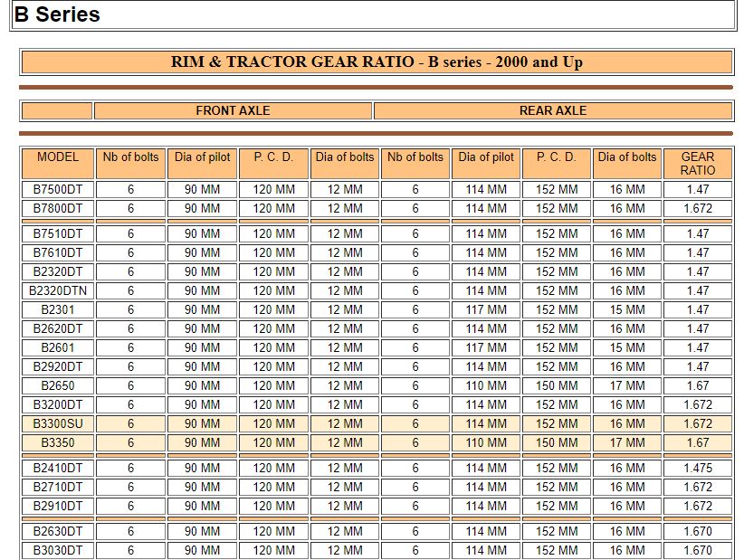744x560 pixels.
Task: Click the B Series page heading
Action: pyautogui.click(x=57, y=14)
